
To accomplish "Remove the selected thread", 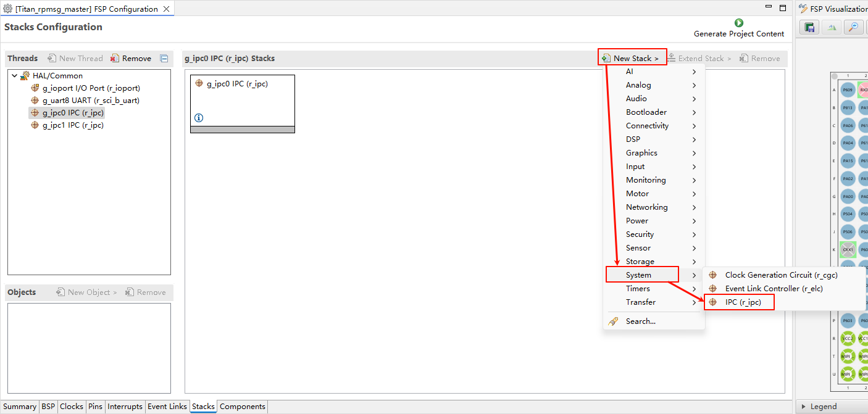I will coord(131,59).
